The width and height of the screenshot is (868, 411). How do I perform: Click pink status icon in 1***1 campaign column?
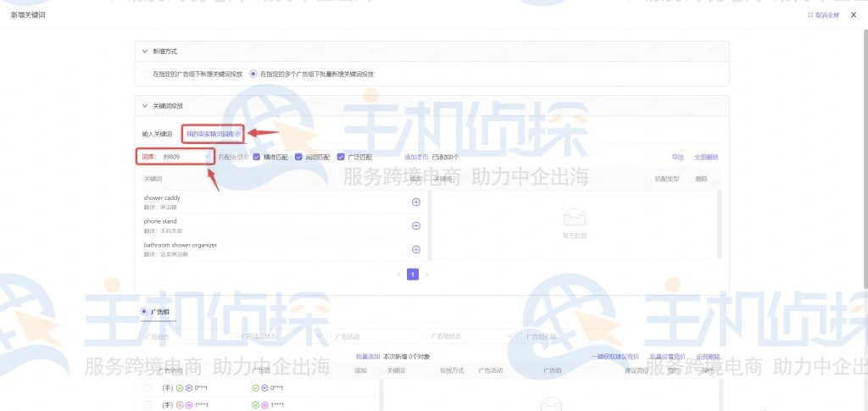(189, 405)
